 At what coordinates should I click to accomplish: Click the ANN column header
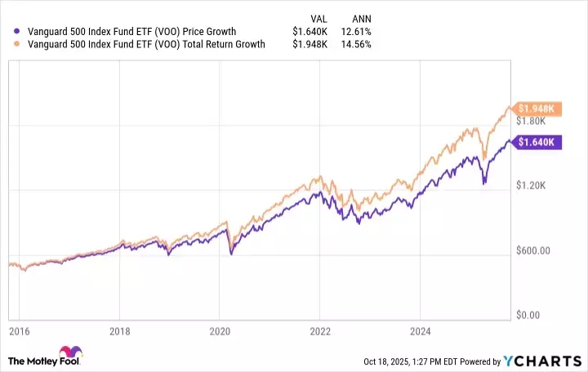[x=360, y=18]
